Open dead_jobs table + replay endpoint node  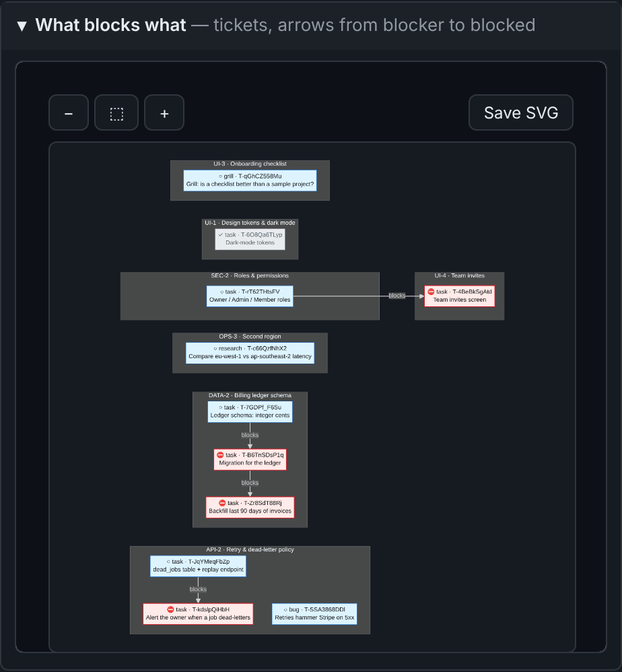(199, 566)
